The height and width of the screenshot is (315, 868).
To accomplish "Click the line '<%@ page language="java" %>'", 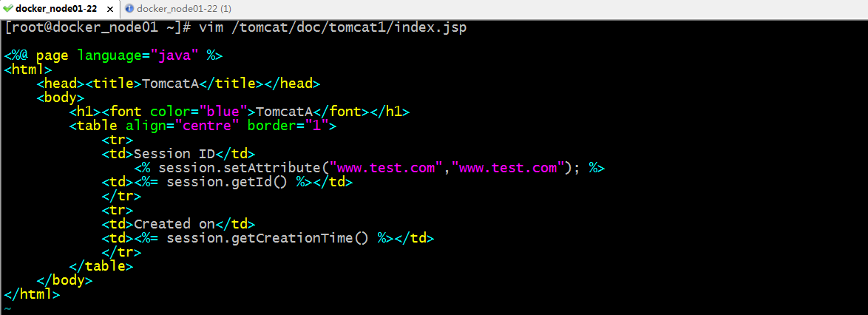I will [x=113, y=56].
